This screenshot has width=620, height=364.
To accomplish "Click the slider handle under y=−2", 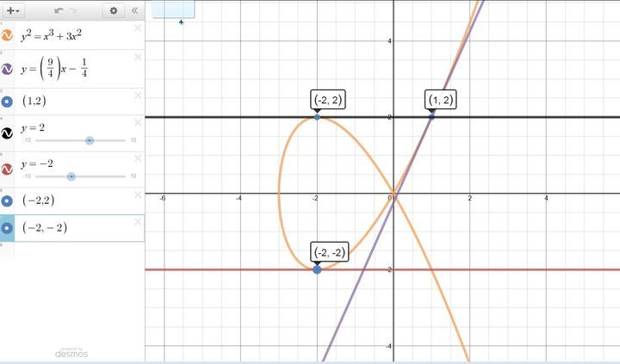I will click(71, 176).
